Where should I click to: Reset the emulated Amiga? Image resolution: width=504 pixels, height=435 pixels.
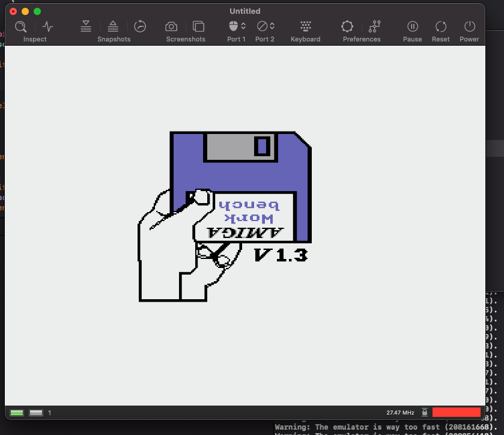point(441,26)
